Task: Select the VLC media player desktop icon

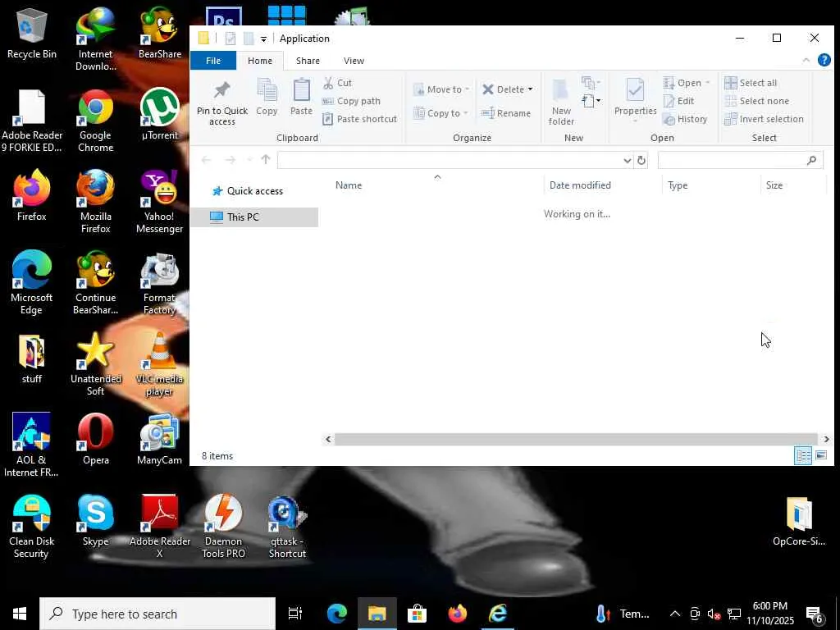Action: tap(159, 364)
